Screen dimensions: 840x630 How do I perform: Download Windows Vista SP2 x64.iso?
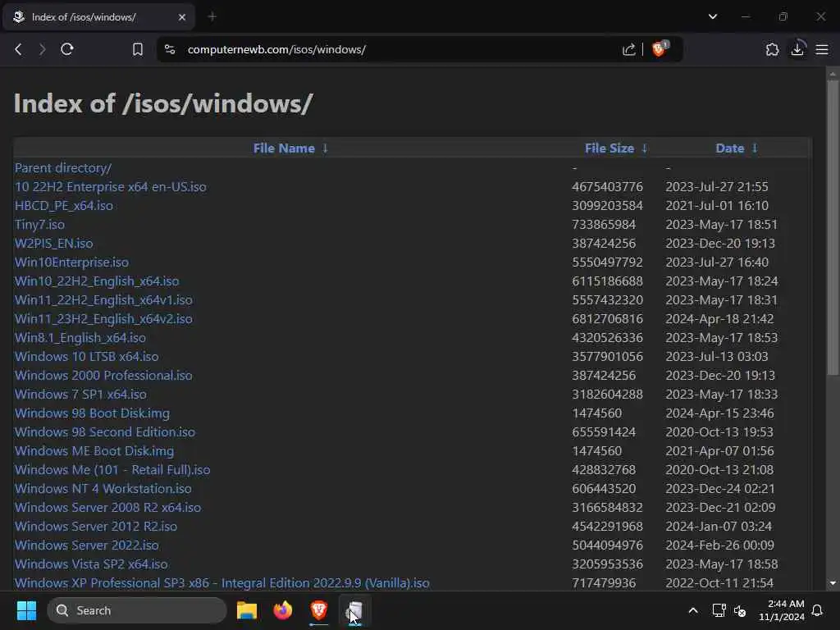click(x=91, y=564)
